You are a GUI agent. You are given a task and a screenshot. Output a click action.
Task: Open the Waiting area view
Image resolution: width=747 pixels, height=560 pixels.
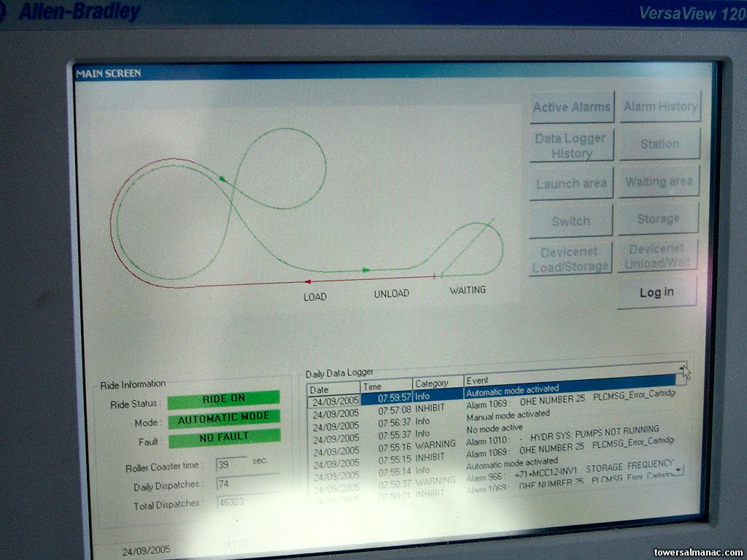(x=659, y=182)
